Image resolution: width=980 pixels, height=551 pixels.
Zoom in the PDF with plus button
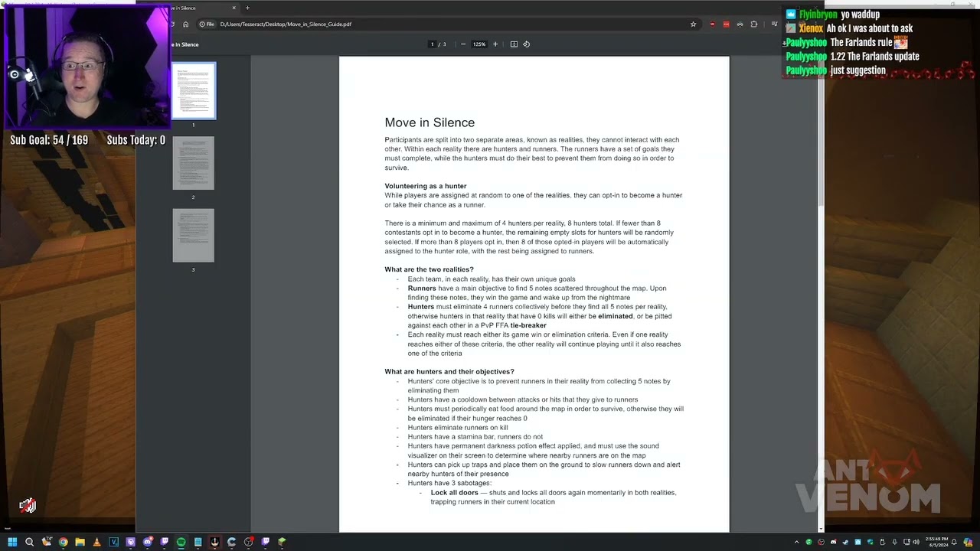click(495, 44)
